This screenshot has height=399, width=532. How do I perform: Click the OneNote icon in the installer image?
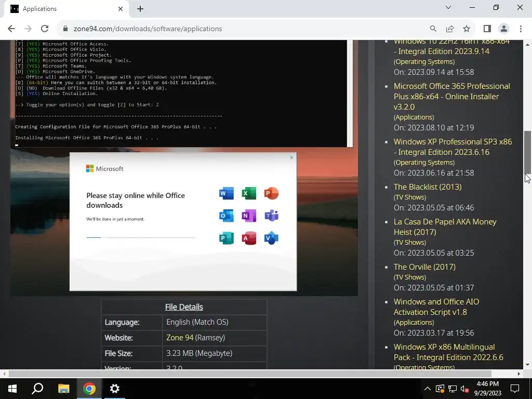click(x=249, y=216)
